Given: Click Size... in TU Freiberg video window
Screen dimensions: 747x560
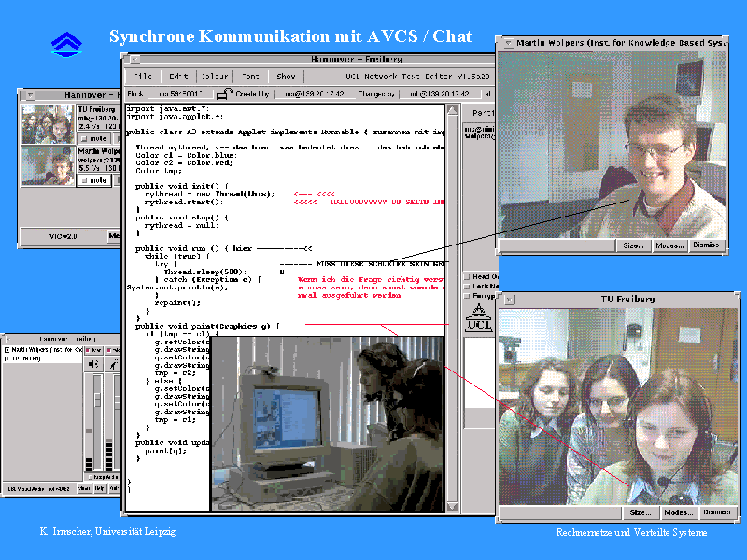Looking at the screenshot, I should point(641,512).
